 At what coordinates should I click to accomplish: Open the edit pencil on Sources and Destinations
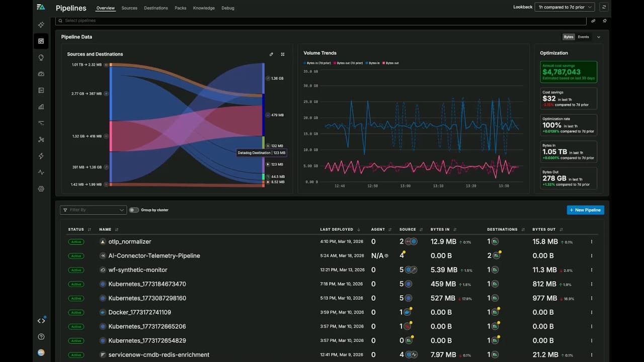click(x=271, y=54)
